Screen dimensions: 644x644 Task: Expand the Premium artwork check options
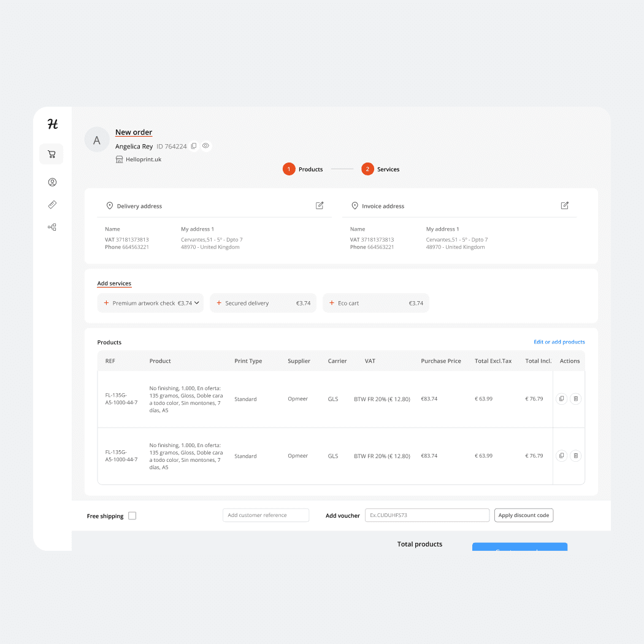[197, 303]
